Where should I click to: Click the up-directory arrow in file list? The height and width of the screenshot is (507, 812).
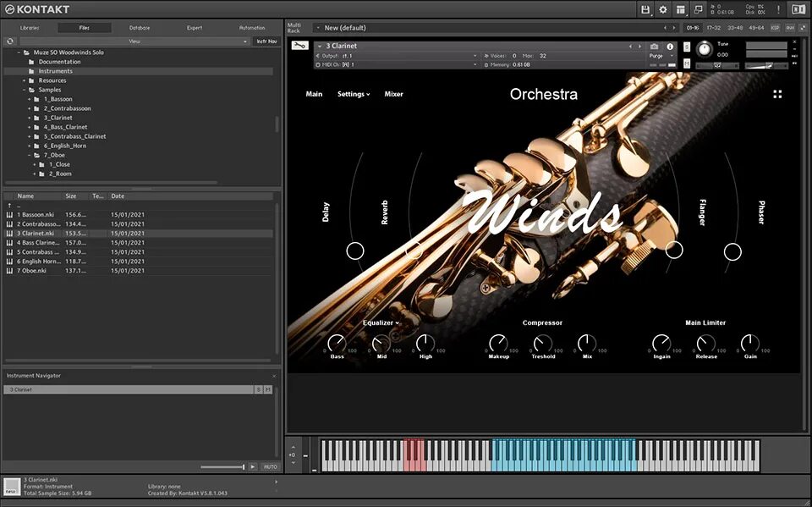pos(9,206)
